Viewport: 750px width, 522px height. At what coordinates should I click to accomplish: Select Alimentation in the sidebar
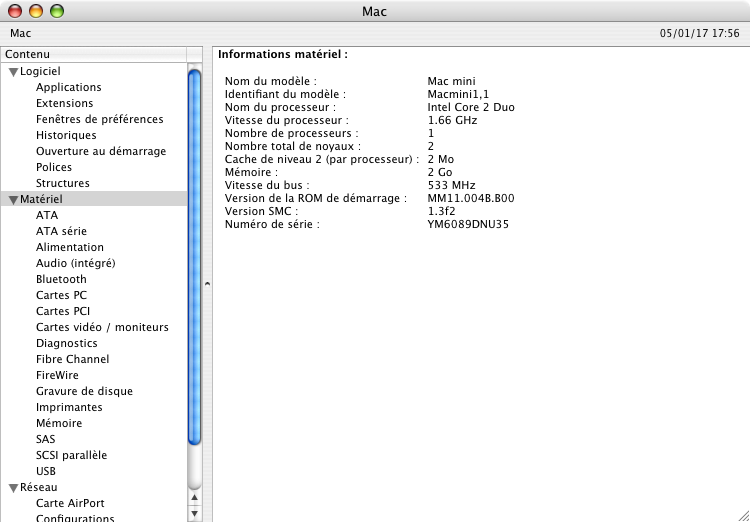[x=70, y=247]
